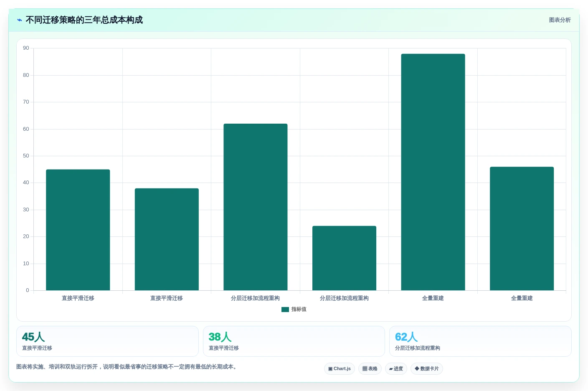Viewport: 588px width, 391px height.
Task: Toggle the 指标值 legend color swatch
Action: point(285,310)
